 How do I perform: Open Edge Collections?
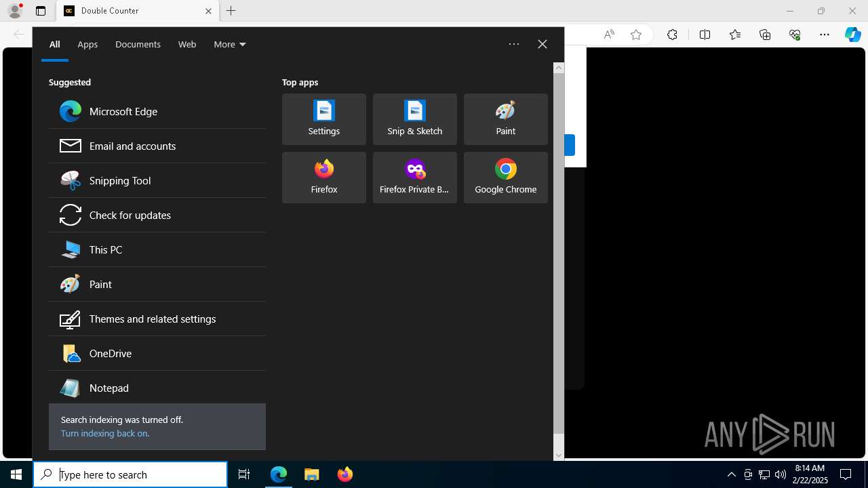coord(765,35)
